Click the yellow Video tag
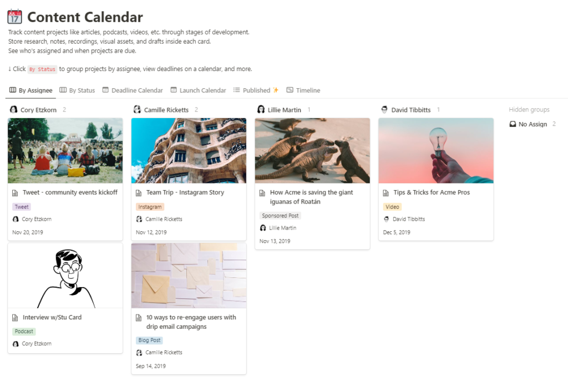The height and width of the screenshot is (392, 568). click(x=392, y=207)
